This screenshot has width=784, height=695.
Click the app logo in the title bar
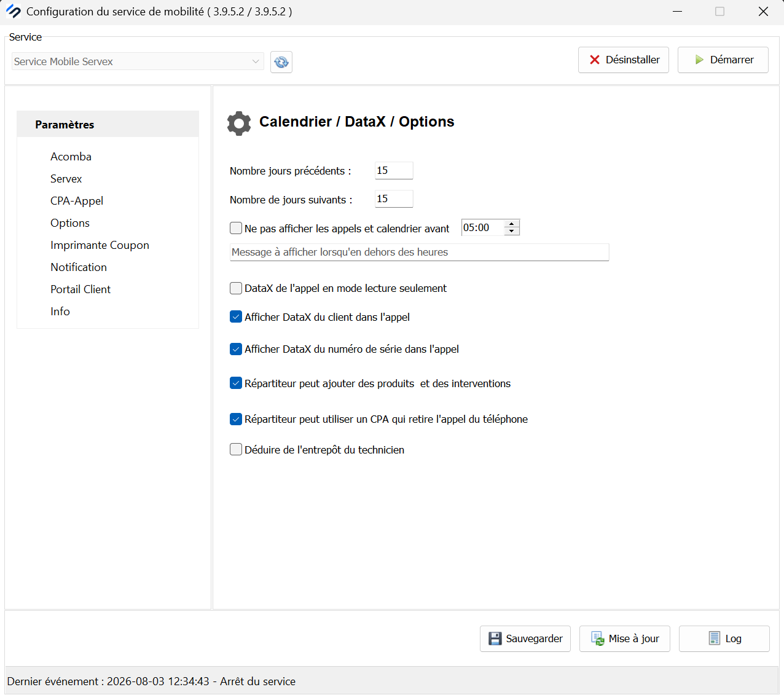pyautogui.click(x=14, y=11)
